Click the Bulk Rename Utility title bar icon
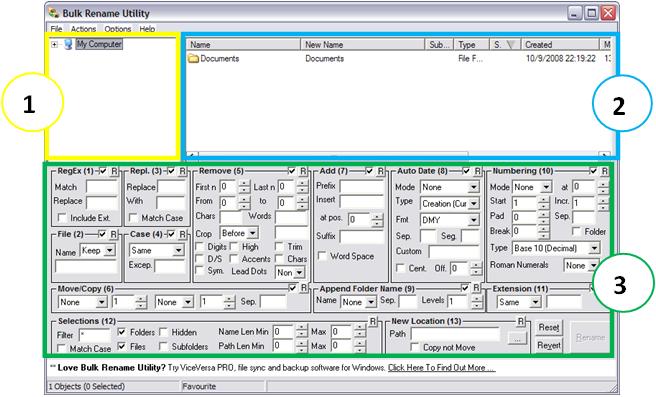This screenshot has height=397, width=656. [54, 13]
